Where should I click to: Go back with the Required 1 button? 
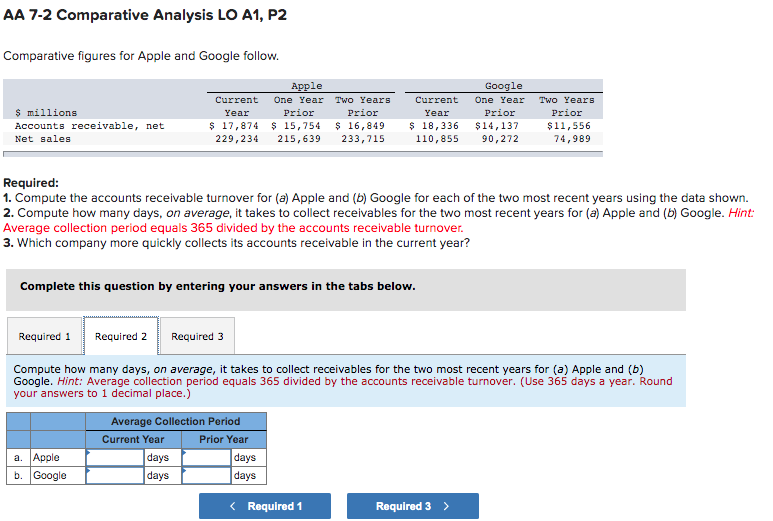tap(265, 506)
